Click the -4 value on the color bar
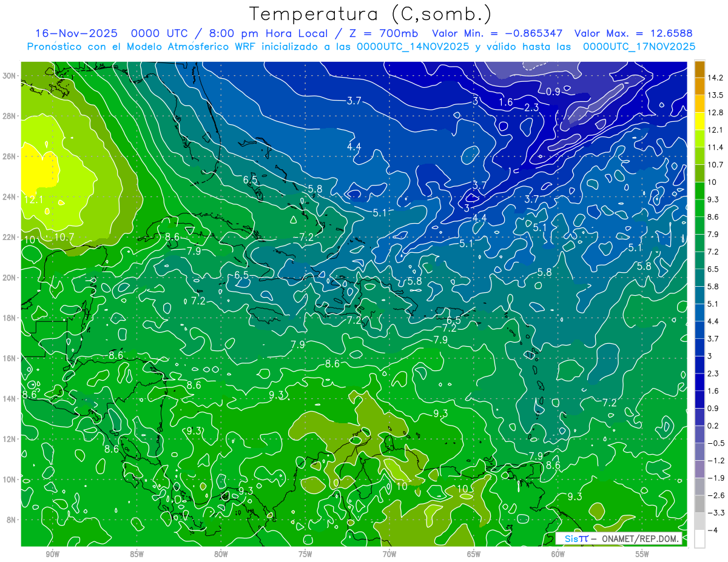The width and height of the screenshot is (728, 562). coord(713,530)
